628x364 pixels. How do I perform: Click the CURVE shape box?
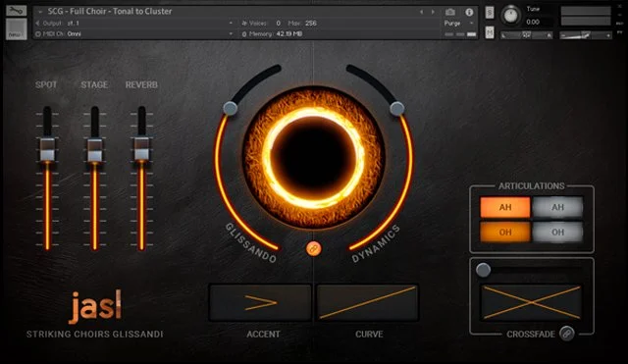click(368, 303)
